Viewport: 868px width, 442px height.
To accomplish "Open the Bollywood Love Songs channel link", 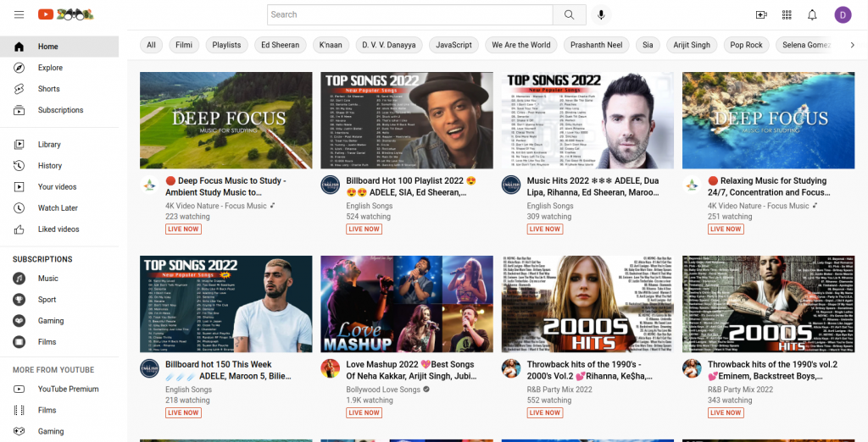I will point(383,390).
